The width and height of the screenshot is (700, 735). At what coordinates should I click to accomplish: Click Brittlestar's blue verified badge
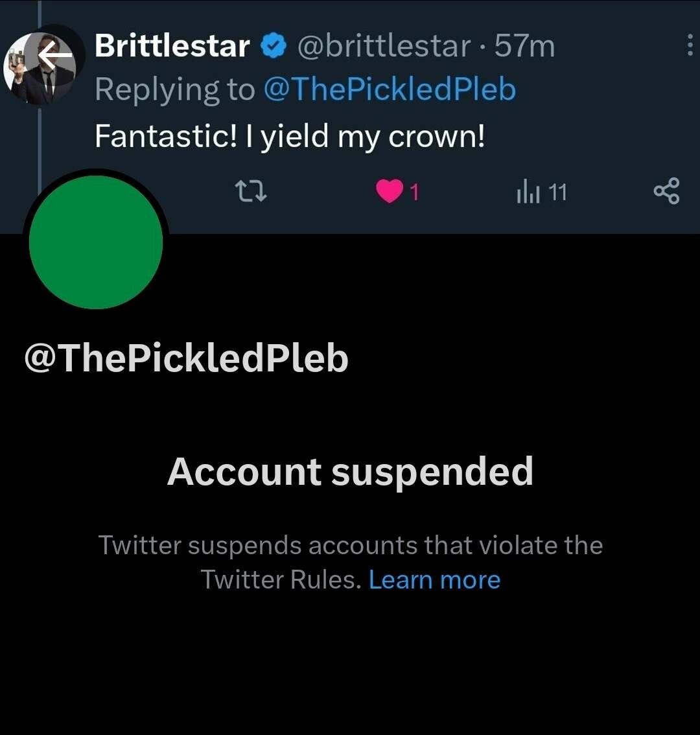pos(274,46)
